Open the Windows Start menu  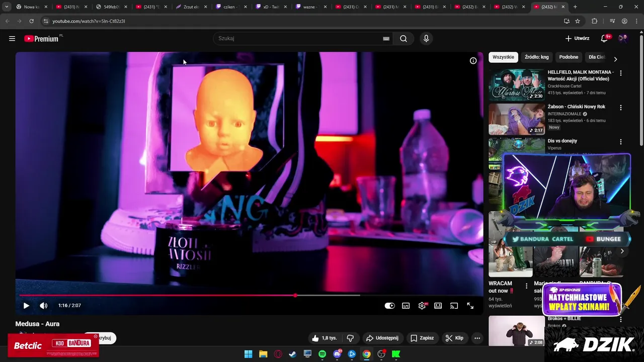coord(248,354)
